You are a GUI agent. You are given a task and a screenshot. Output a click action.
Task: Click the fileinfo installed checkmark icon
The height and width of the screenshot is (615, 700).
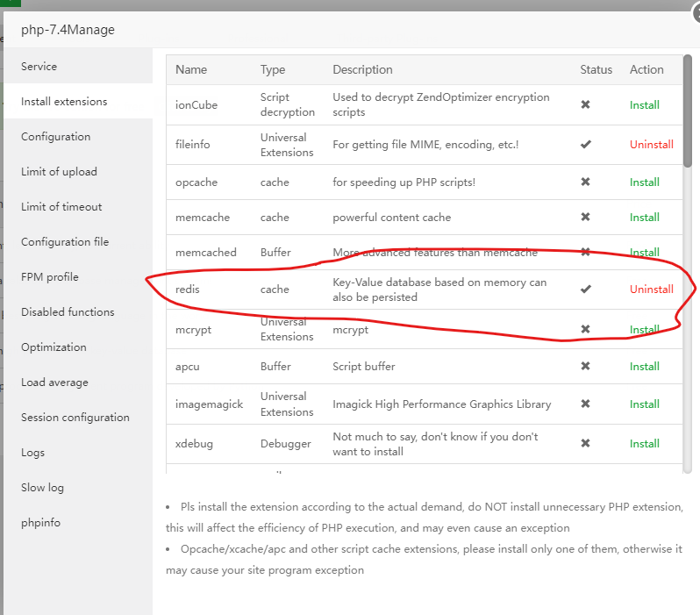tap(585, 145)
